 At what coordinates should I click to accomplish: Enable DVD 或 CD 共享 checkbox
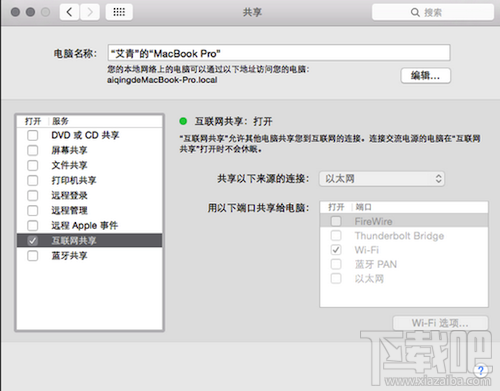pos(33,135)
